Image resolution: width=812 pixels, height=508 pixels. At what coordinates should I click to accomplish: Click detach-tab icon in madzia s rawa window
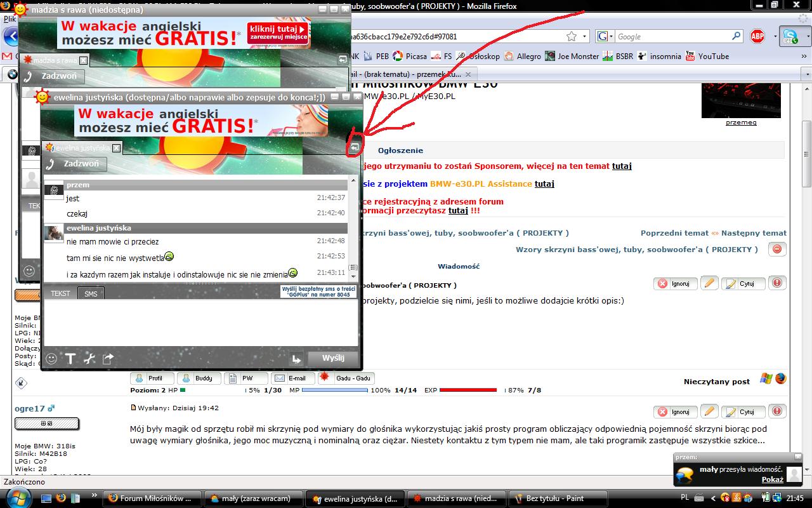(343, 59)
